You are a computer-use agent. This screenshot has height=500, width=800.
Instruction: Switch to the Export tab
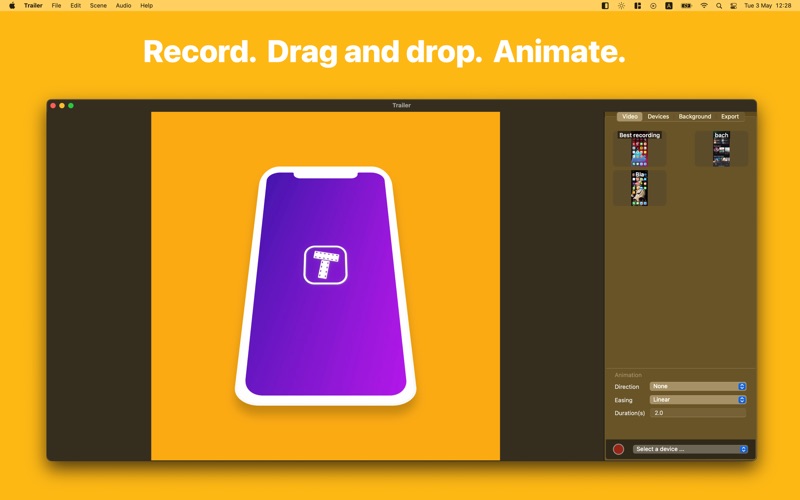730,116
